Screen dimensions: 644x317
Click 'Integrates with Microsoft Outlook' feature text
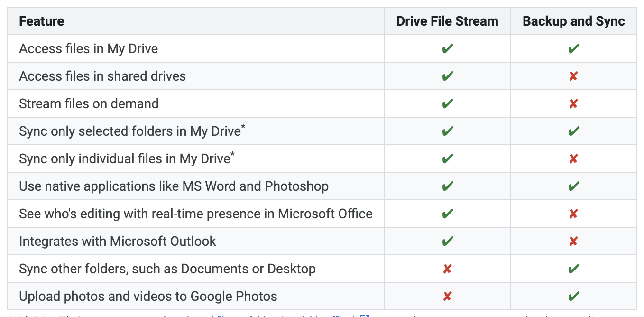117,242
